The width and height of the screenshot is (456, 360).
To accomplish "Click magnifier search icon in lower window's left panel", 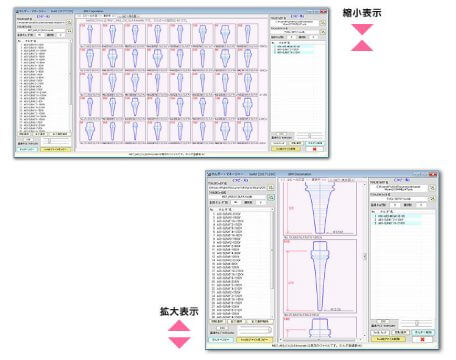I will [271, 197].
